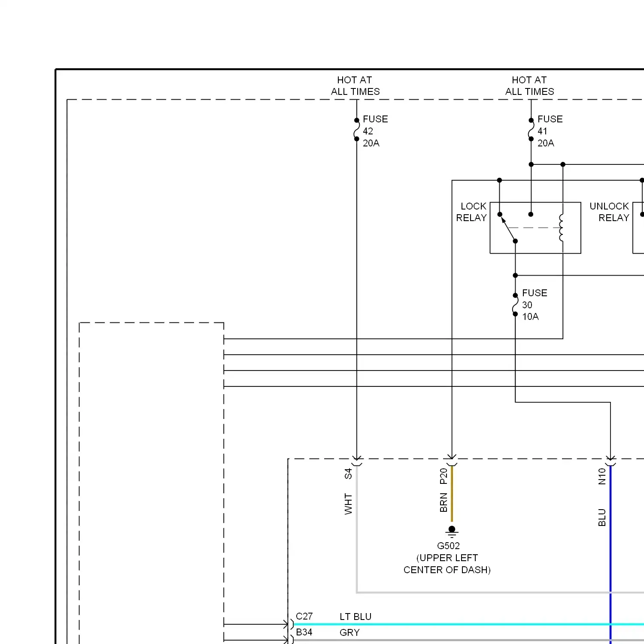Select the G502 ground symbol

point(452,532)
